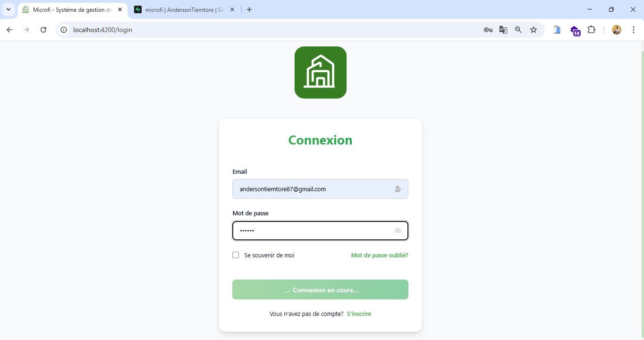644x340 pixels.
Task: Open the purple extension with the 14 badge
Action: (x=575, y=29)
